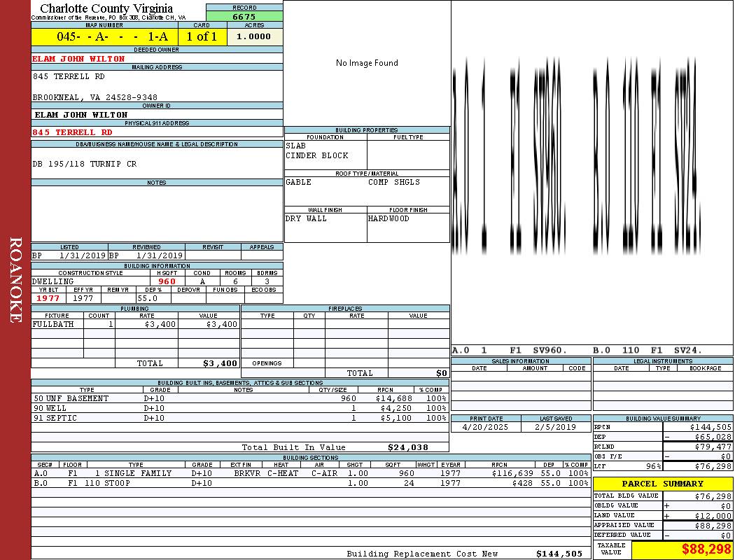Select the acres value 1.0000
The width and height of the screenshot is (735, 560).
coord(255,36)
